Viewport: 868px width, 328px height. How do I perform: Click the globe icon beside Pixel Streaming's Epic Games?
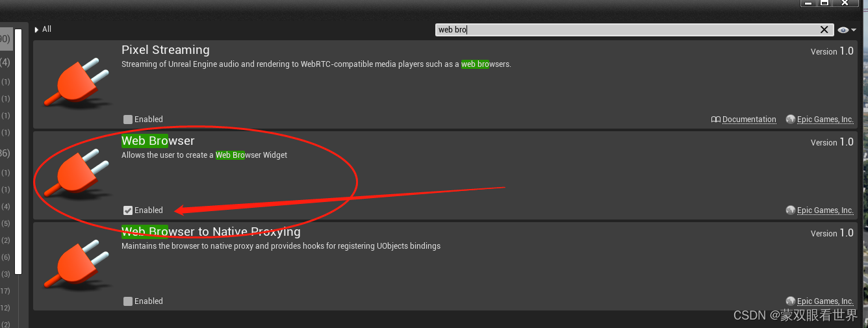click(790, 120)
